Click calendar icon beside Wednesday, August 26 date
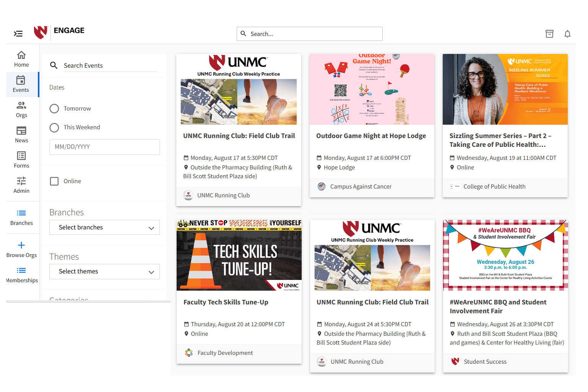The width and height of the screenshot is (588, 392). [x=453, y=324]
